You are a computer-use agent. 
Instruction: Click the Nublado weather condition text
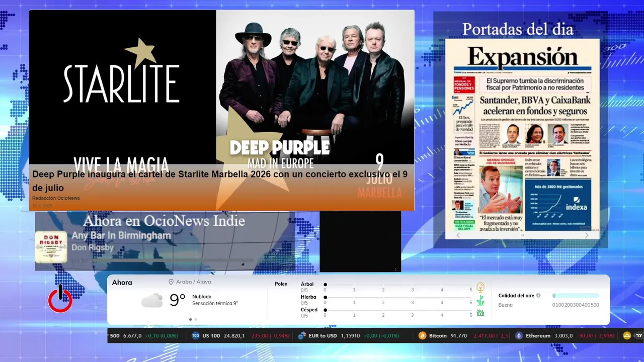click(202, 297)
